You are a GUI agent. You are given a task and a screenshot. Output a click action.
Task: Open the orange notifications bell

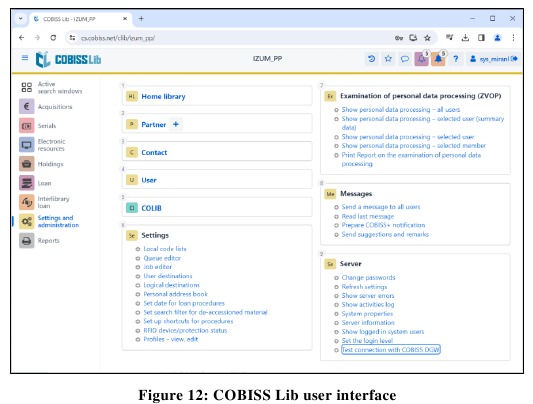438,59
